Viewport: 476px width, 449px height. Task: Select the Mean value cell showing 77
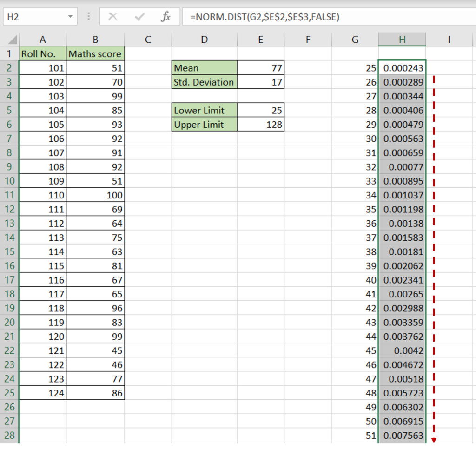[x=261, y=68]
